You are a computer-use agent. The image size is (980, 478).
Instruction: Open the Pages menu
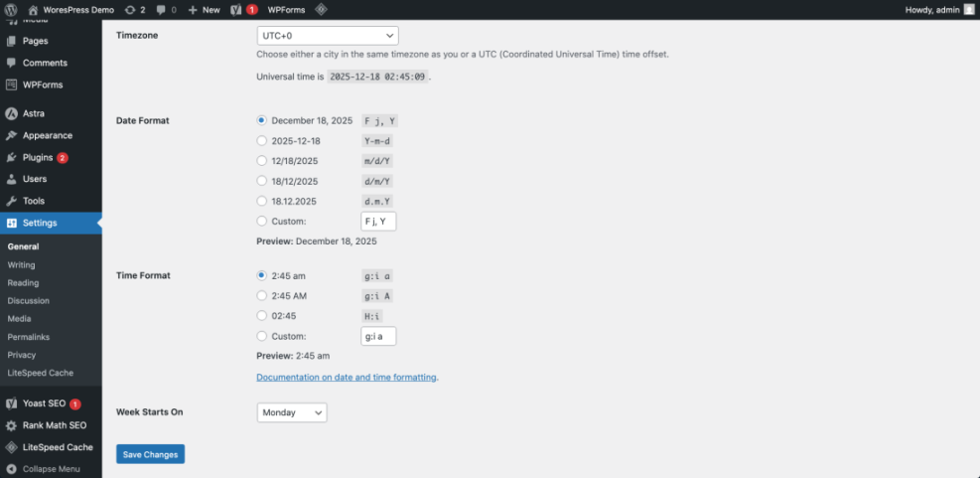pos(36,41)
